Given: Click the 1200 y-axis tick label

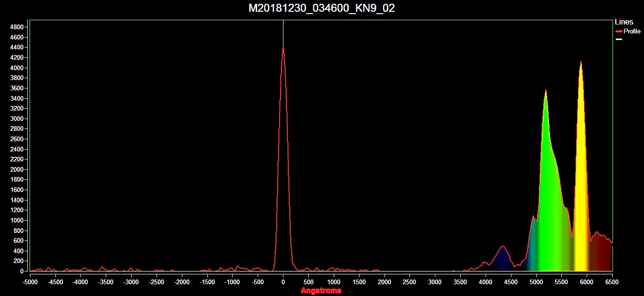Looking at the screenshot, I should point(16,210).
